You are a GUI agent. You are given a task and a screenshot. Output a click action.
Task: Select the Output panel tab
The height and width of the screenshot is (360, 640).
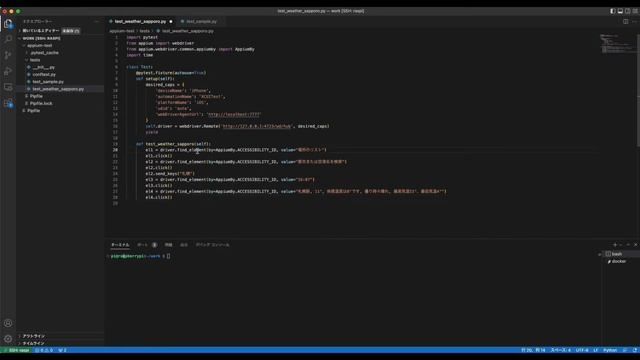coord(184,244)
